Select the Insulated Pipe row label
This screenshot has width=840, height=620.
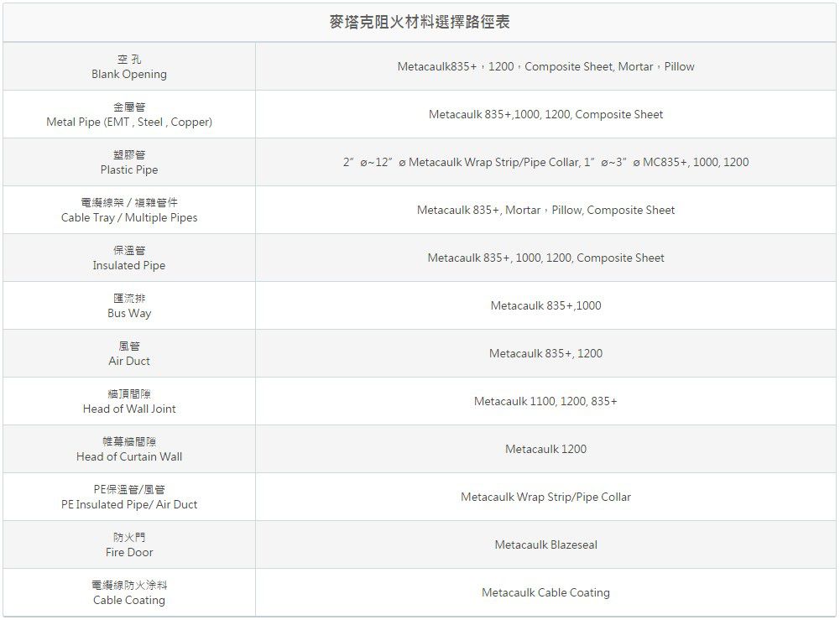[x=129, y=258]
